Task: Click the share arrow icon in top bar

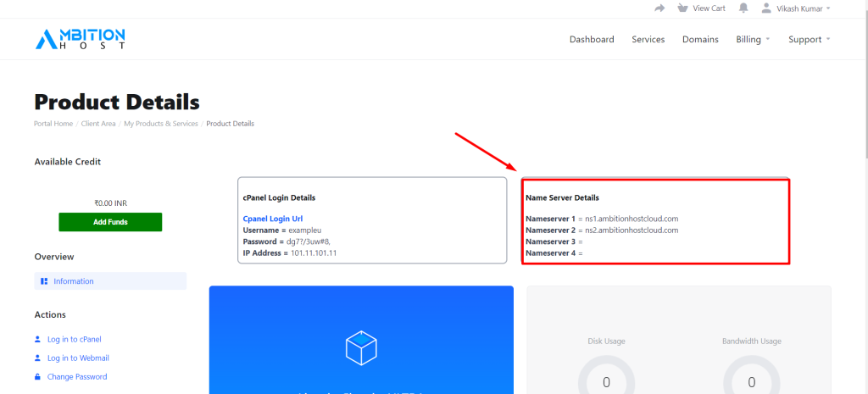Action: 659,8
